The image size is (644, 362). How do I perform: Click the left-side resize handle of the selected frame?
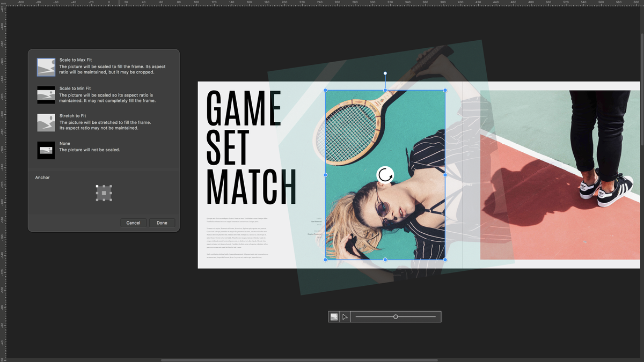[x=325, y=174]
